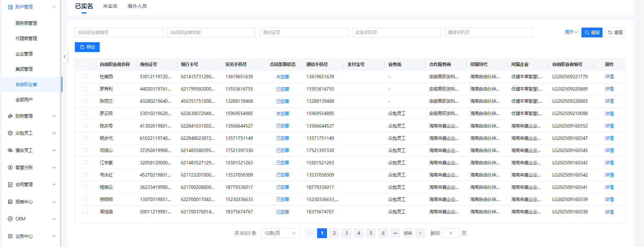This screenshot has width=644, height=247.
Task: Click the 报表中心 report icon
Action: [x=10, y=202]
